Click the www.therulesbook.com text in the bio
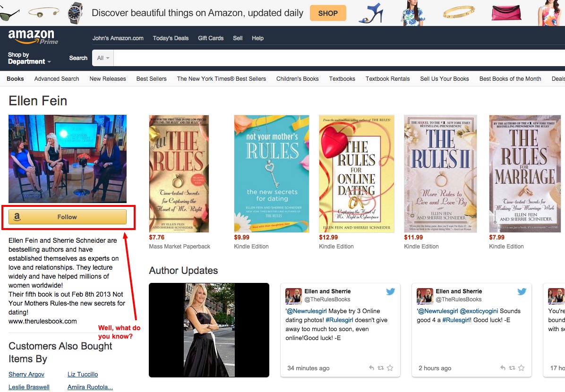Screen dimensions: 565x392 tap(43, 321)
